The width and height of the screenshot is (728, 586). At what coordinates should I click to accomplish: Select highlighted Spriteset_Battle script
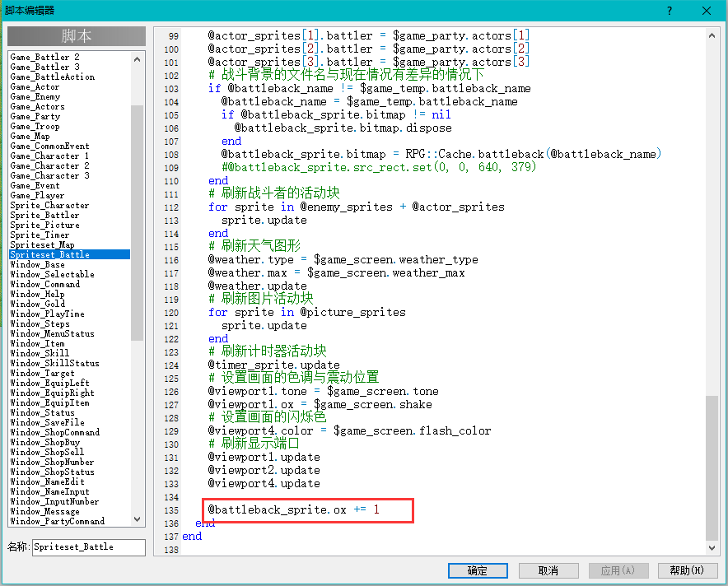coord(70,254)
